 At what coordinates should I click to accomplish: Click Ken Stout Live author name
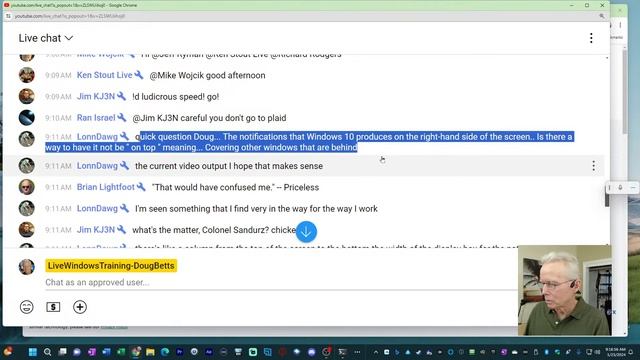click(104, 75)
